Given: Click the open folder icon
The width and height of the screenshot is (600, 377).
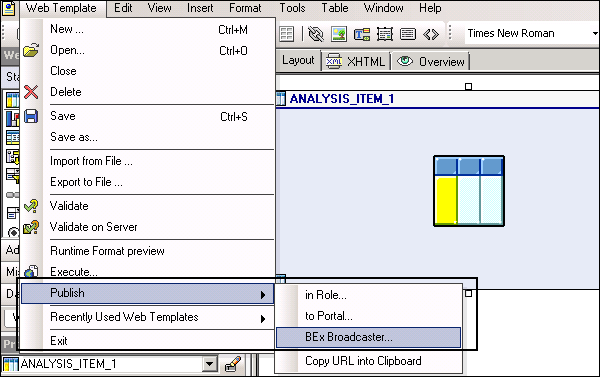Looking at the screenshot, I should coord(31,50).
